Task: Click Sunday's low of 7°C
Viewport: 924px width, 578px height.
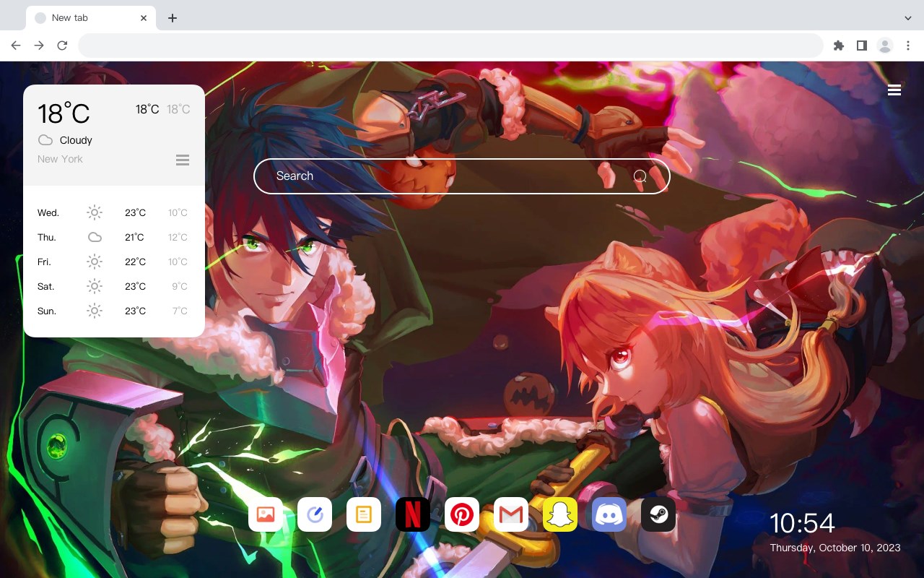Action: tap(180, 311)
